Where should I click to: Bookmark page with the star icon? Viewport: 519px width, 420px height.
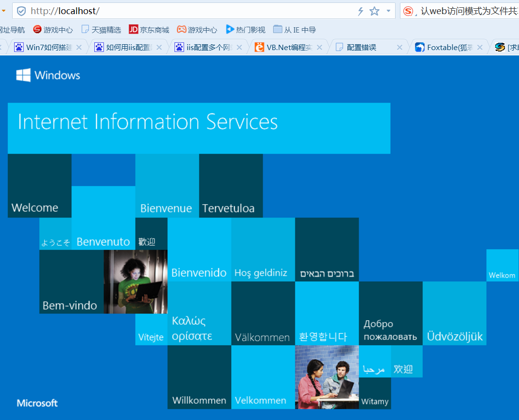point(374,11)
